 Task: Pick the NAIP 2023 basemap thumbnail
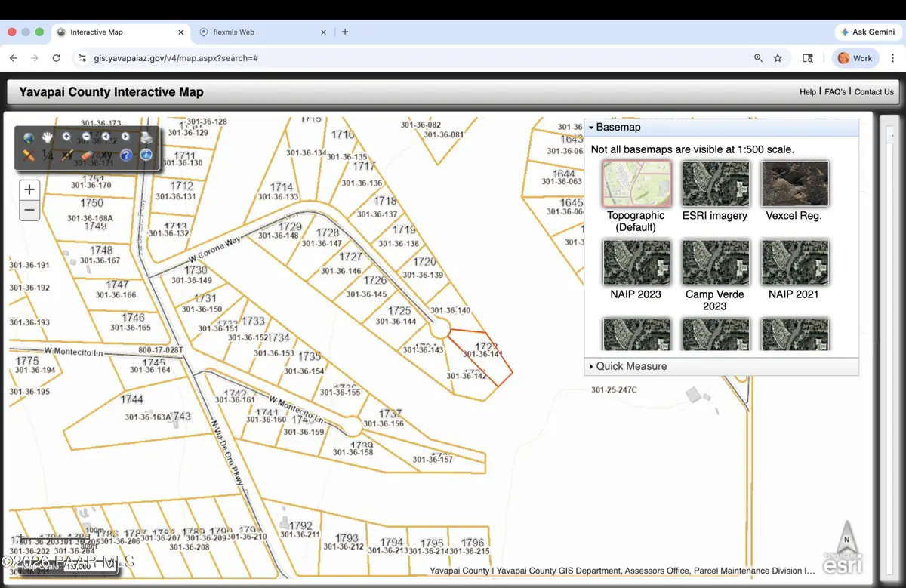(636, 269)
